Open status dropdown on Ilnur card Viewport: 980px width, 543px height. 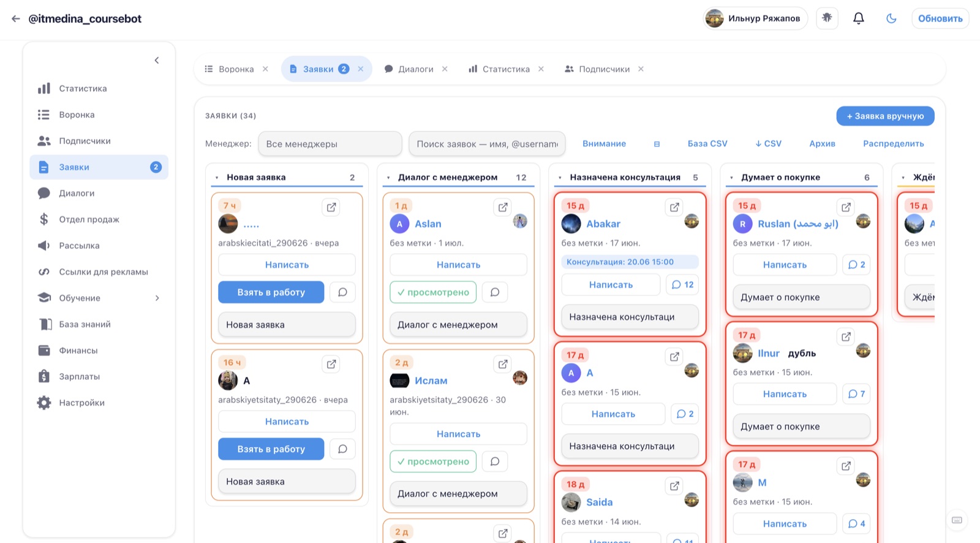click(x=802, y=427)
